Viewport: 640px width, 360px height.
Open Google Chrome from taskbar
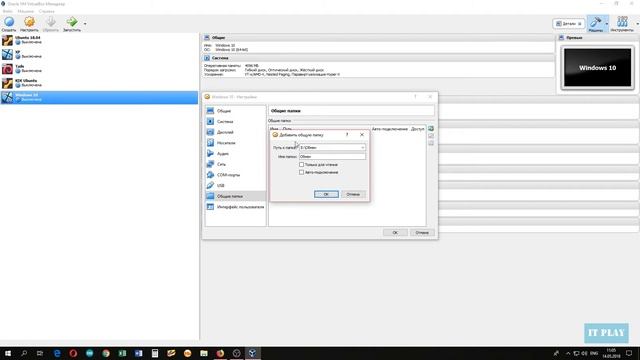(x=106, y=353)
